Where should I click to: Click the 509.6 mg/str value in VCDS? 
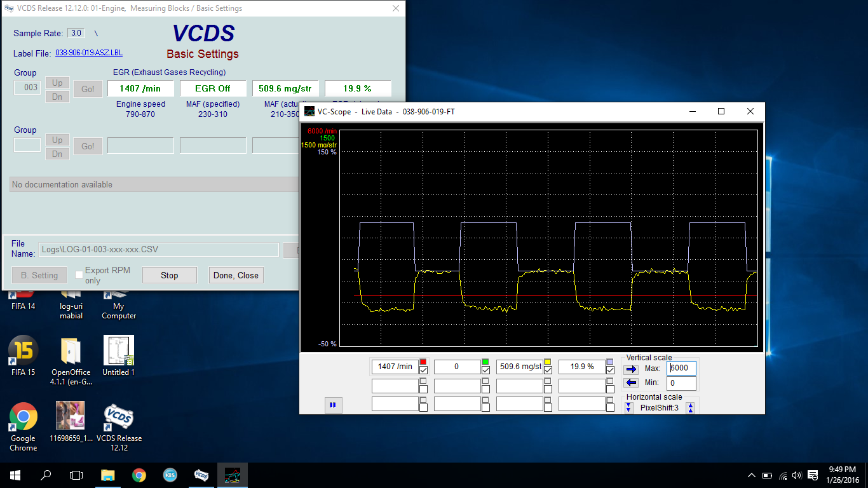pos(285,88)
